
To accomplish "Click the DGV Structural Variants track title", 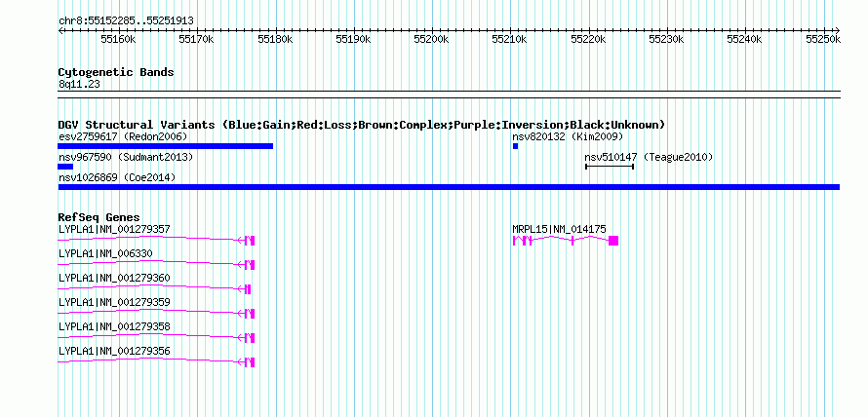I will coord(362,125).
